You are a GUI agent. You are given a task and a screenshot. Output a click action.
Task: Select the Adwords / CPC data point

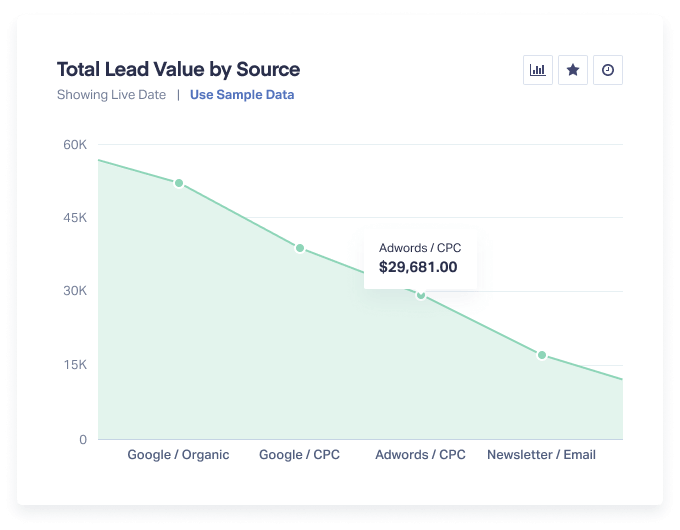tap(421, 295)
